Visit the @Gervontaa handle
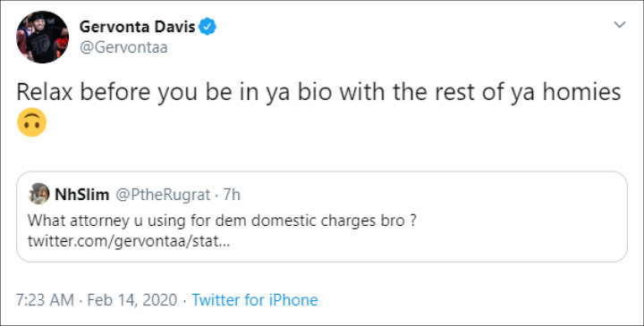This screenshot has width=644, height=326. click(x=123, y=47)
